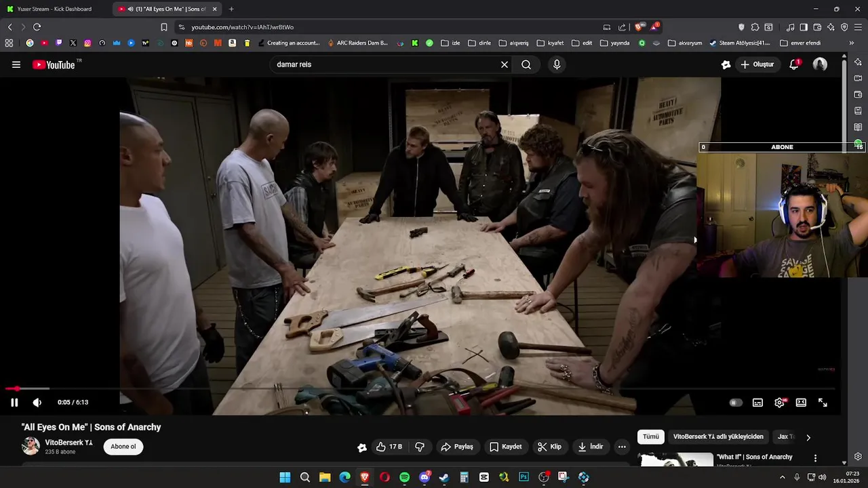Switch to the Yuxer Stream Kick Dashboard tab
The height and width of the screenshot is (488, 868).
[x=54, y=9]
